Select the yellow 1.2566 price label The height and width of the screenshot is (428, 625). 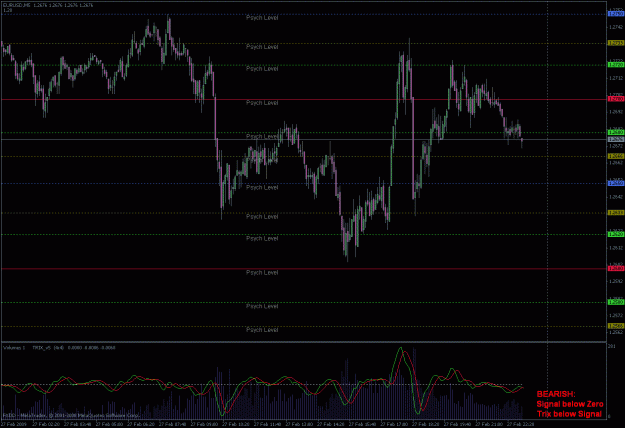coord(616,326)
